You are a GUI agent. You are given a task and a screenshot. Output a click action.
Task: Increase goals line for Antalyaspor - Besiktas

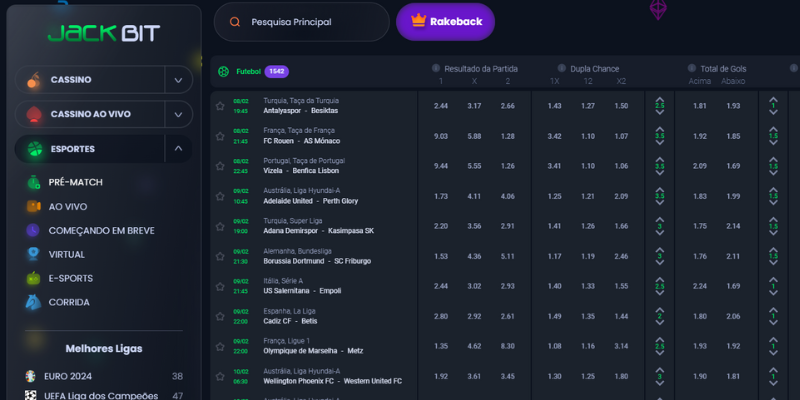click(x=660, y=99)
